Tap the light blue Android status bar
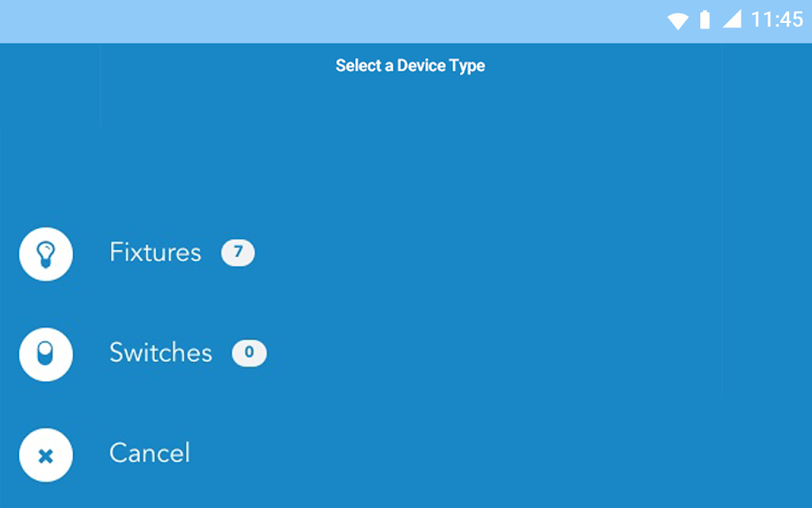The width and height of the screenshot is (812, 508). click(406, 21)
